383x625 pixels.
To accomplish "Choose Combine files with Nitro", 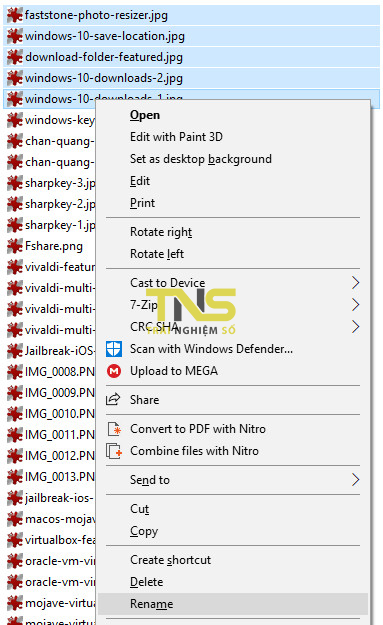I will [x=194, y=451].
